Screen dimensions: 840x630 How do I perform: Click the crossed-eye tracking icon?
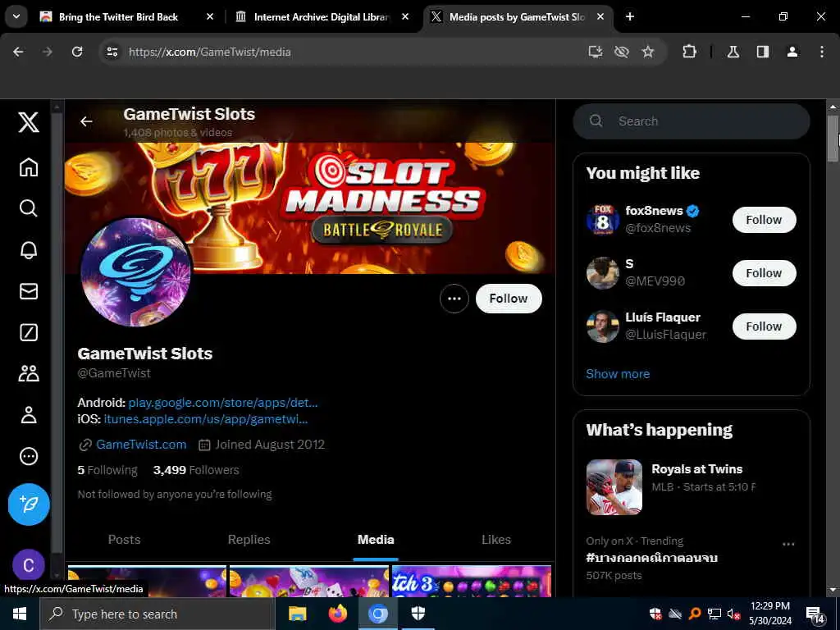click(x=622, y=52)
